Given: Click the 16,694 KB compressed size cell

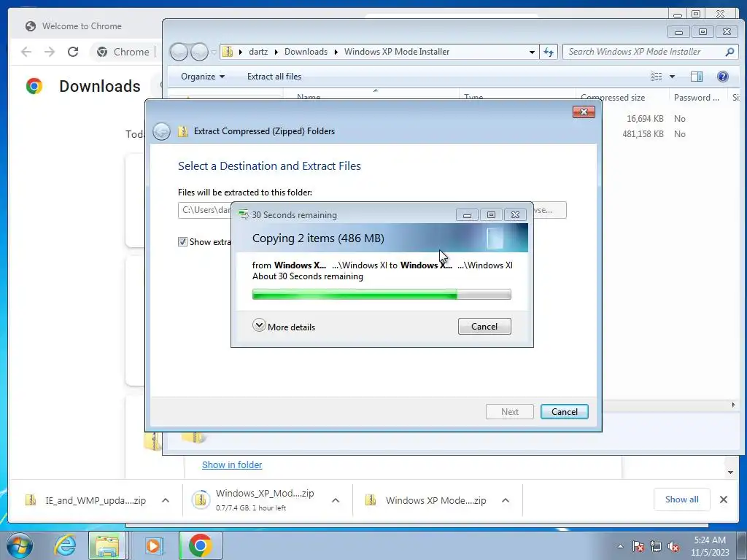Looking at the screenshot, I should pos(645,119).
